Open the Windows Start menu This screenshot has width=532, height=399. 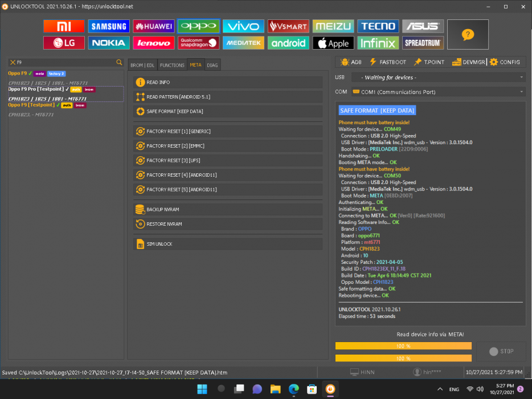(x=202, y=389)
